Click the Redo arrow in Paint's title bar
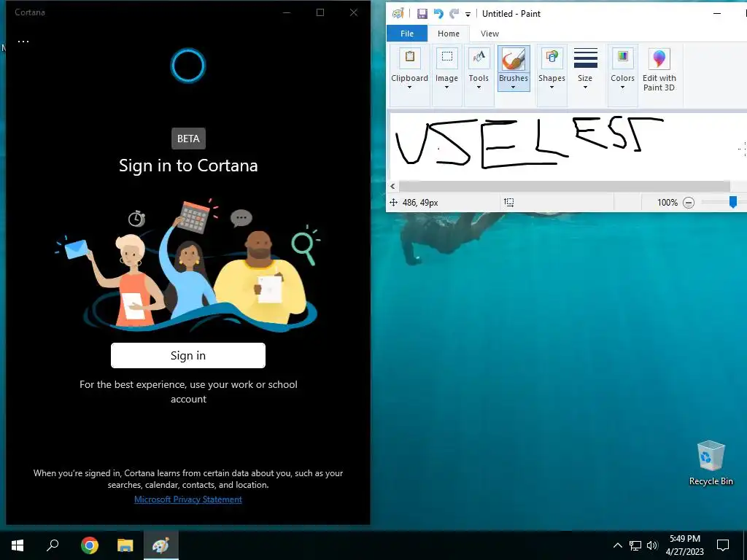Image resolution: width=747 pixels, height=560 pixels. [x=454, y=14]
